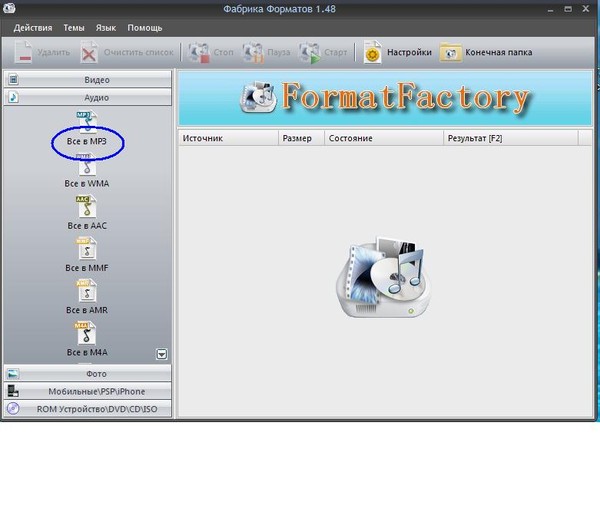600x505 pixels.
Task: Click the Конечная папка button text
Action: [499, 52]
